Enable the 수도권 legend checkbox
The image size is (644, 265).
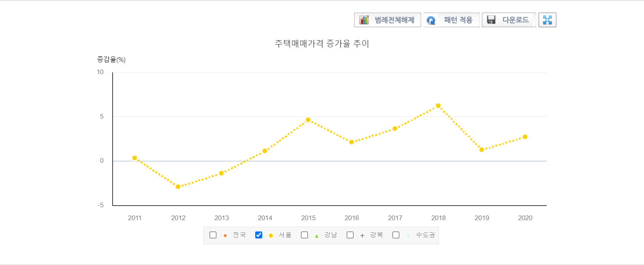pos(396,235)
